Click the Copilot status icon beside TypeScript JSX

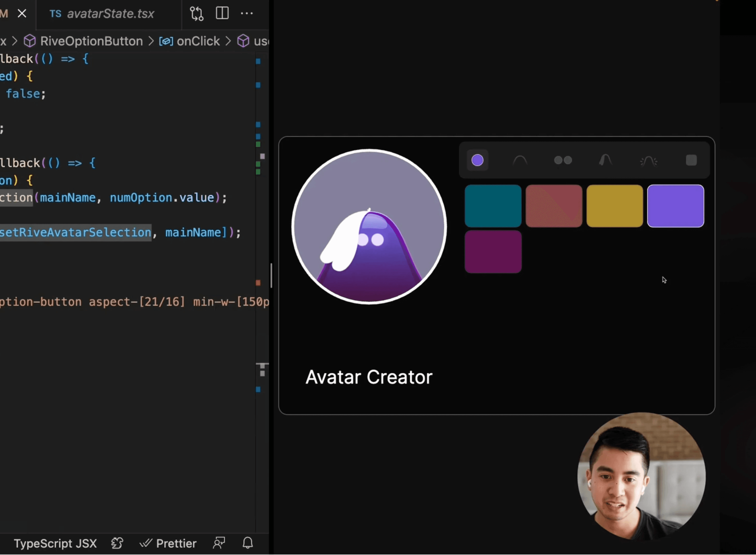click(117, 543)
